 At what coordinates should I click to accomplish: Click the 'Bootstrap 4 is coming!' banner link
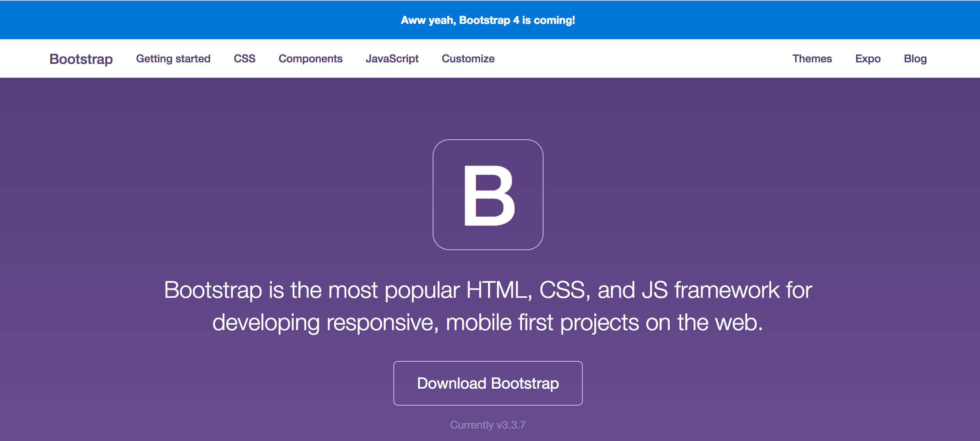point(488,20)
